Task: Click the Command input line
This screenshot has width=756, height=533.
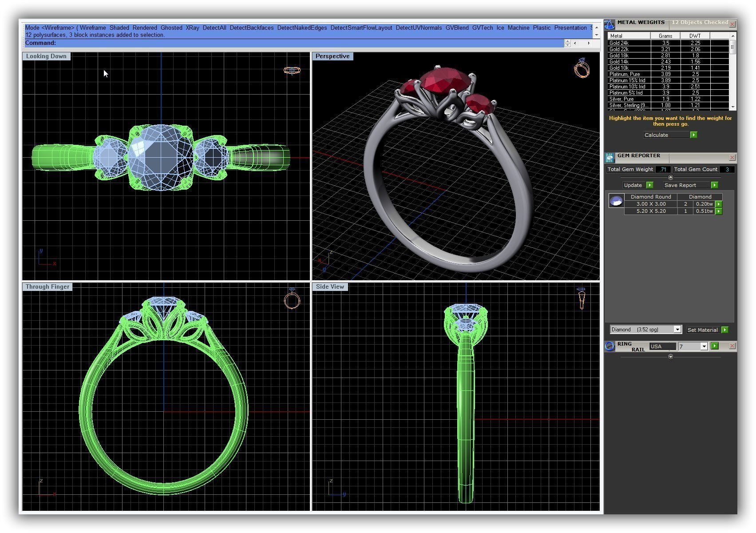Action: click(x=294, y=43)
